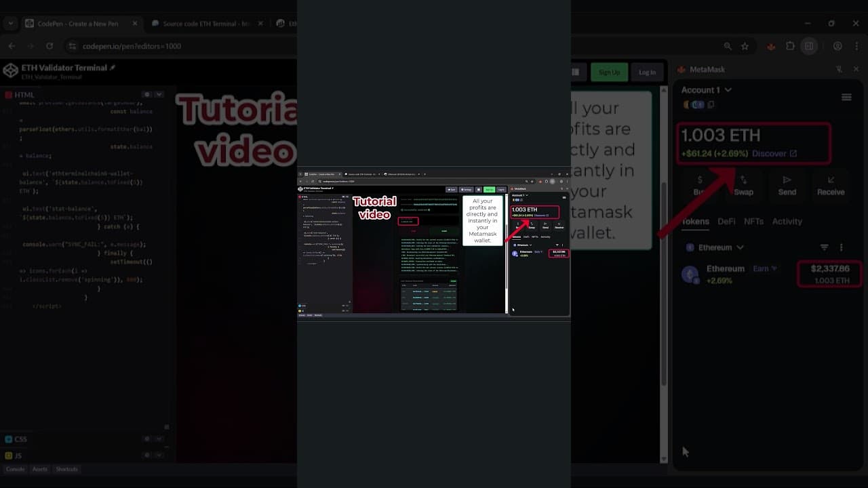Image resolution: width=868 pixels, height=488 pixels.
Task: Click enlarged Chrome zoom magnifier icon in toolbar
Action: click(728, 46)
